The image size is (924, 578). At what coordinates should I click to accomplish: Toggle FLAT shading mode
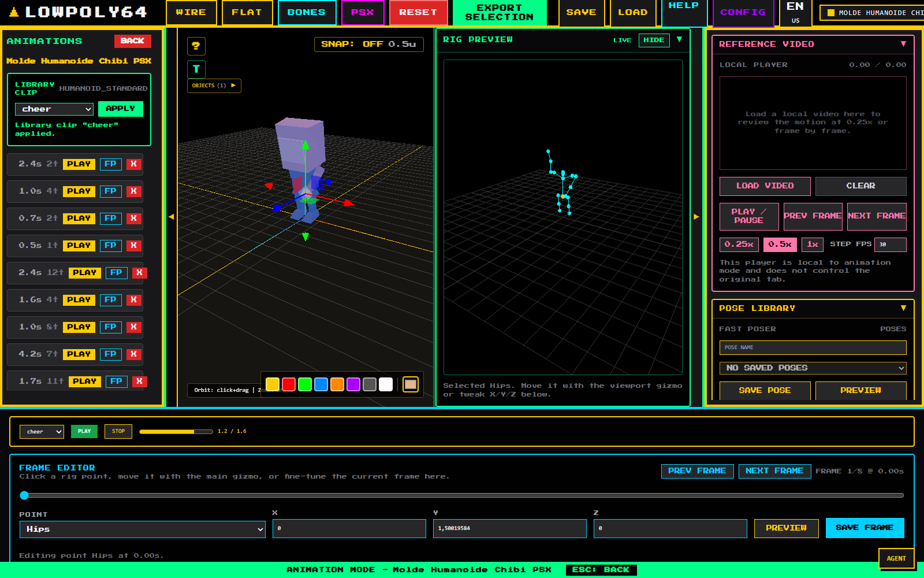(247, 12)
